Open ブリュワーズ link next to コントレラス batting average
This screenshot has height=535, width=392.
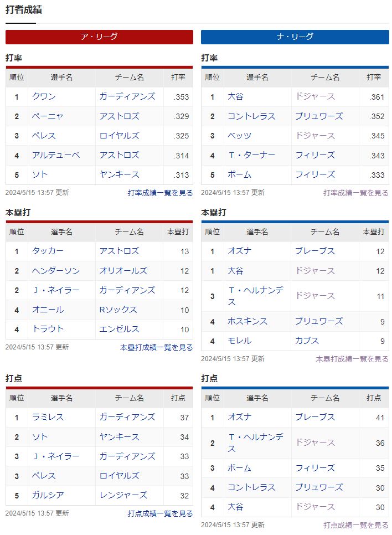pos(319,116)
